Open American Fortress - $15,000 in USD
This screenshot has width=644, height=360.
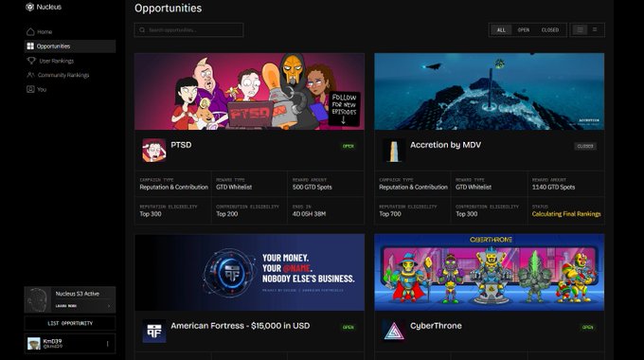tap(241, 326)
